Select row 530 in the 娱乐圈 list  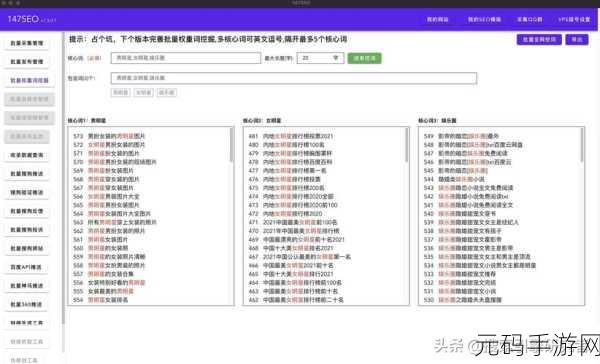coord(462,300)
